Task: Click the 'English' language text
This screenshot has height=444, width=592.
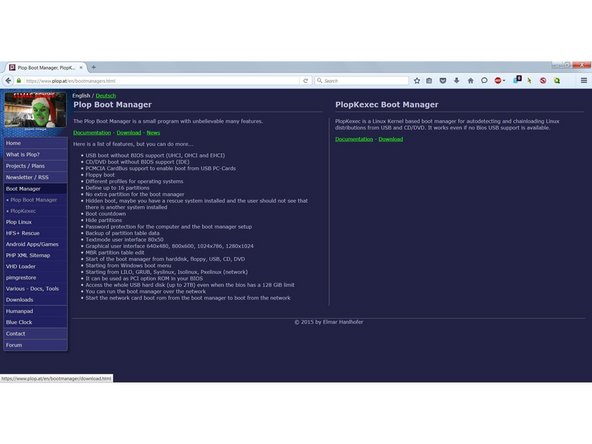Action: pos(81,96)
